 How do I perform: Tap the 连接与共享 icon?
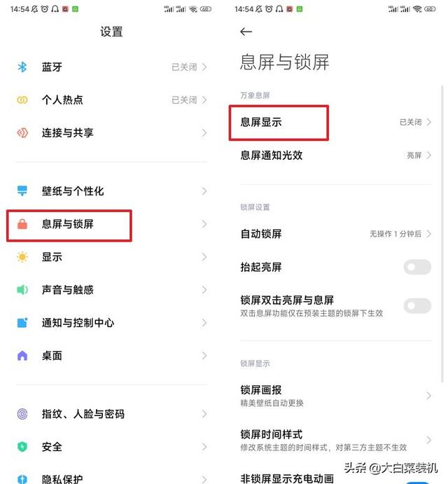click(x=22, y=133)
